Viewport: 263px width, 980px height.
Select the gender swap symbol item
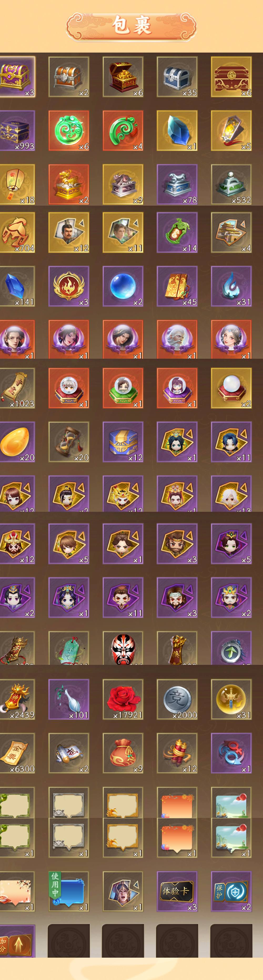tap(231, 753)
